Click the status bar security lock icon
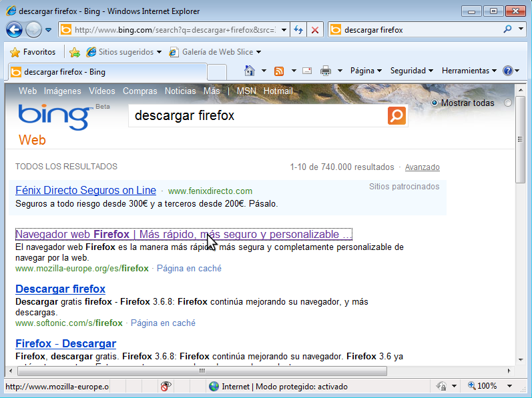 [x=441, y=386]
